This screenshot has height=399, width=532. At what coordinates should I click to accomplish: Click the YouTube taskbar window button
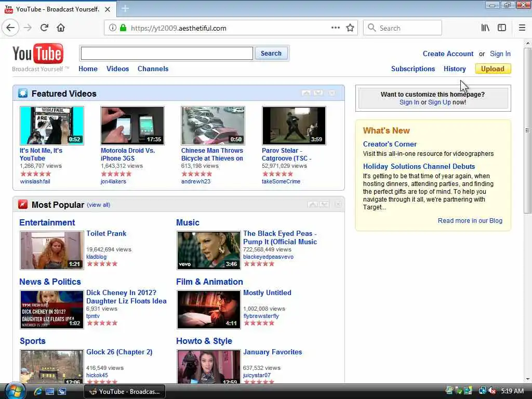125,392
